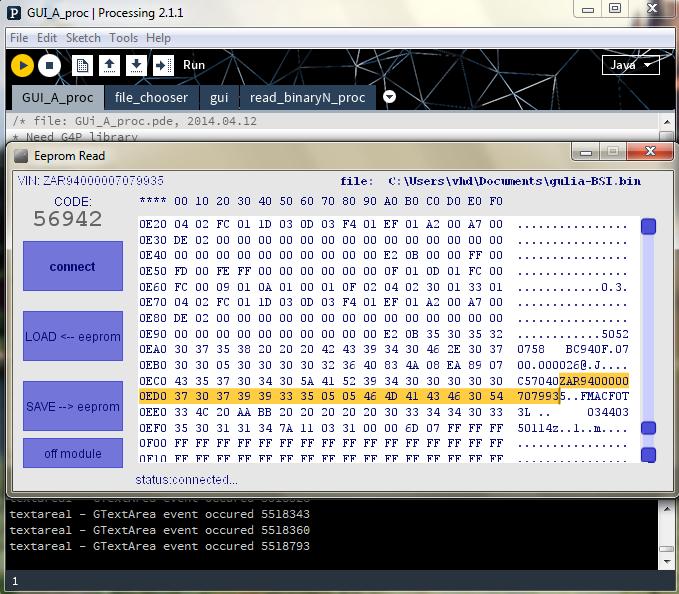Open the Tools menu
679x594 pixels.
(x=123, y=38)
